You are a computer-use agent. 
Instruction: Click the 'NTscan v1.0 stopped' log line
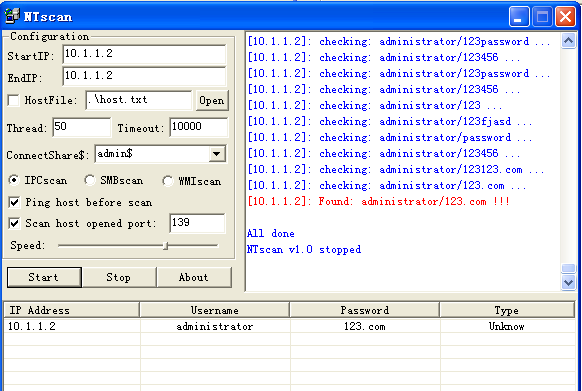pos(304,250)
